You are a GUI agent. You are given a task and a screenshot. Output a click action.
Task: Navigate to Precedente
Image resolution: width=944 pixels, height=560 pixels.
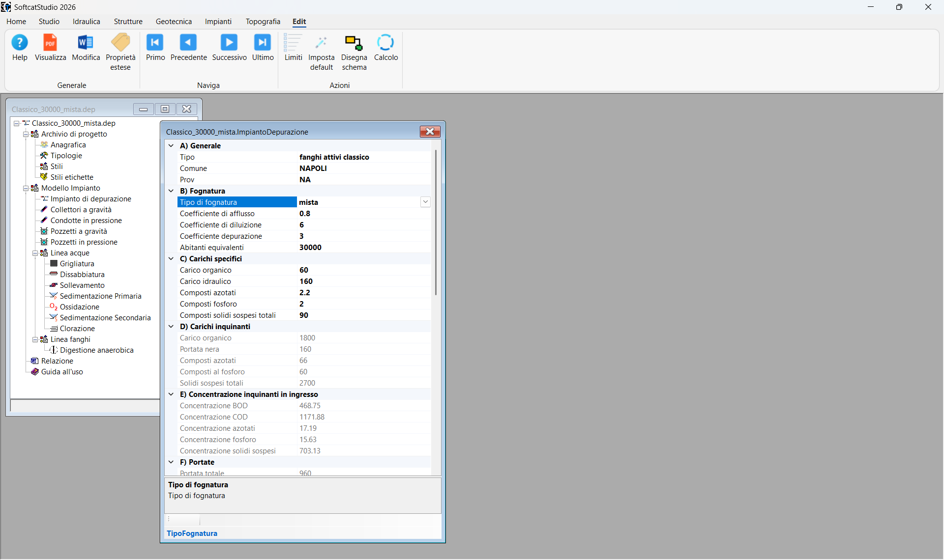point(188,48)
